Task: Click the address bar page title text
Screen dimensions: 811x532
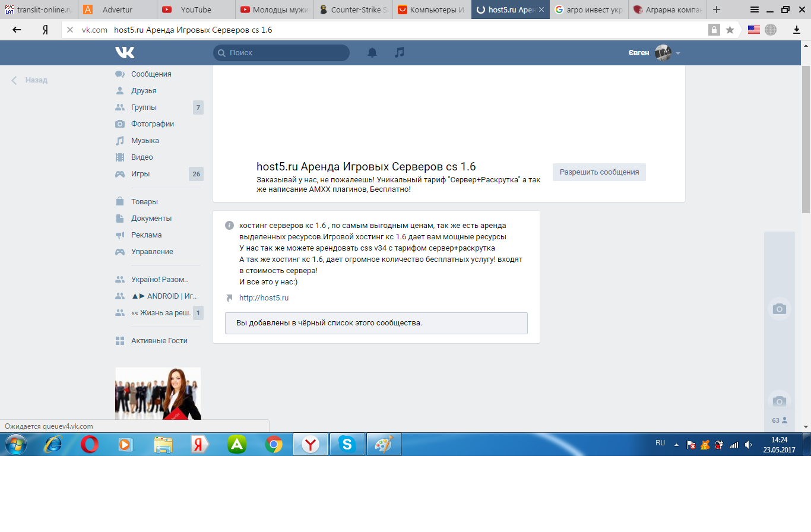Action: [x=193, y=30]
